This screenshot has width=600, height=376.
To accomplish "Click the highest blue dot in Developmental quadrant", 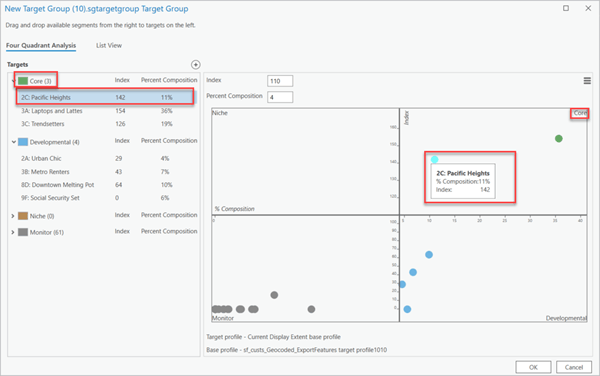I will [429, 255].
